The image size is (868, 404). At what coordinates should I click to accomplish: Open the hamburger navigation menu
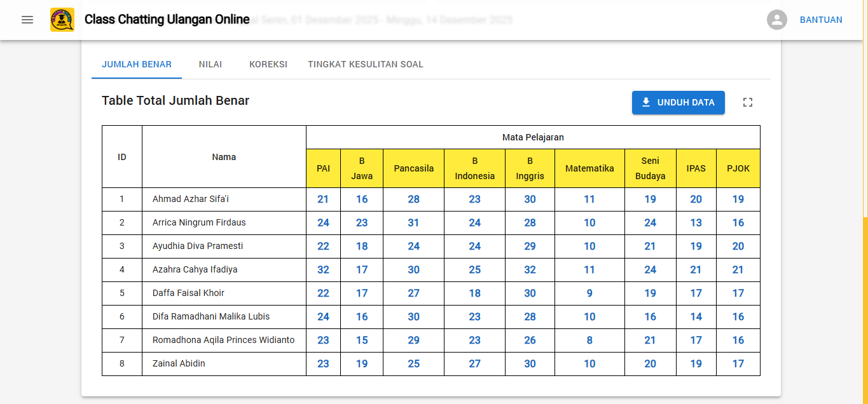(27, 20)
